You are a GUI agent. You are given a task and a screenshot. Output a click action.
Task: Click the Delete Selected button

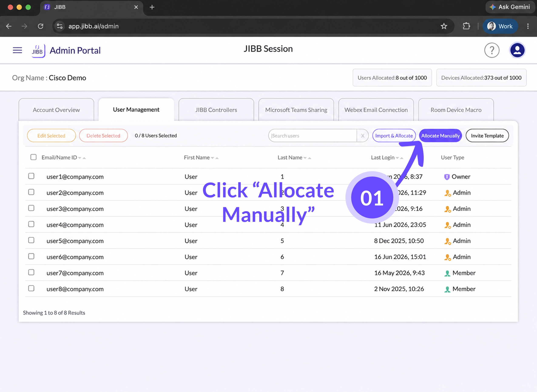tap(103, 136)
